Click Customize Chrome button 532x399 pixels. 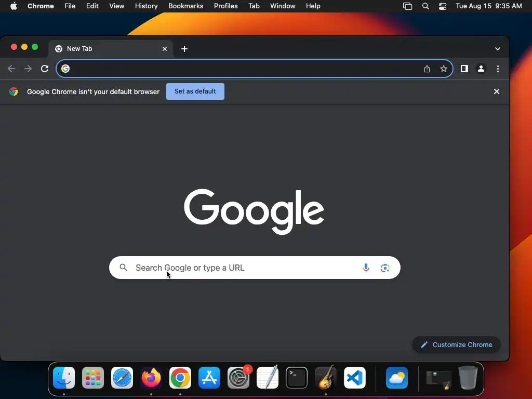(x=456, y=345)
